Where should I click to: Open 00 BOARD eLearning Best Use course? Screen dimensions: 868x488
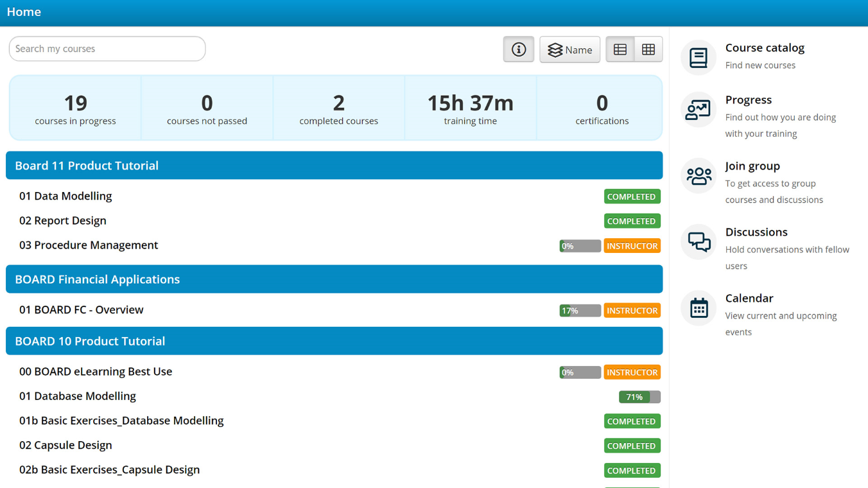(x=96, y=372)
